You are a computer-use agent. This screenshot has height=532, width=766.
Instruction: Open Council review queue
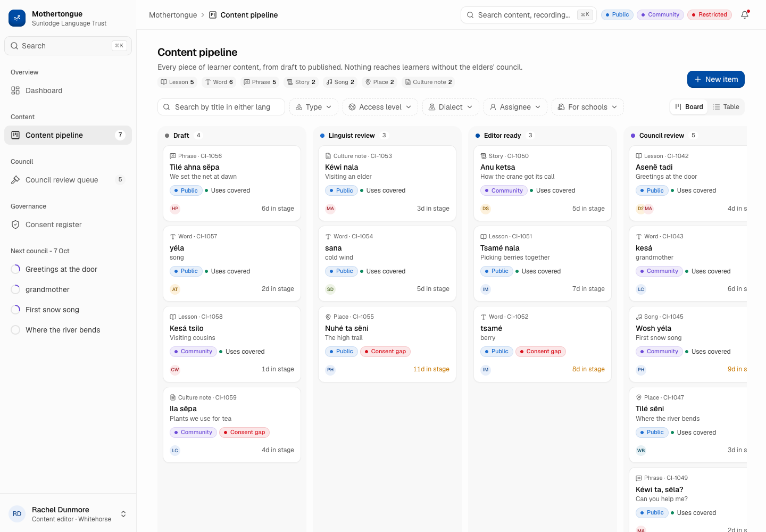point(68,180)
